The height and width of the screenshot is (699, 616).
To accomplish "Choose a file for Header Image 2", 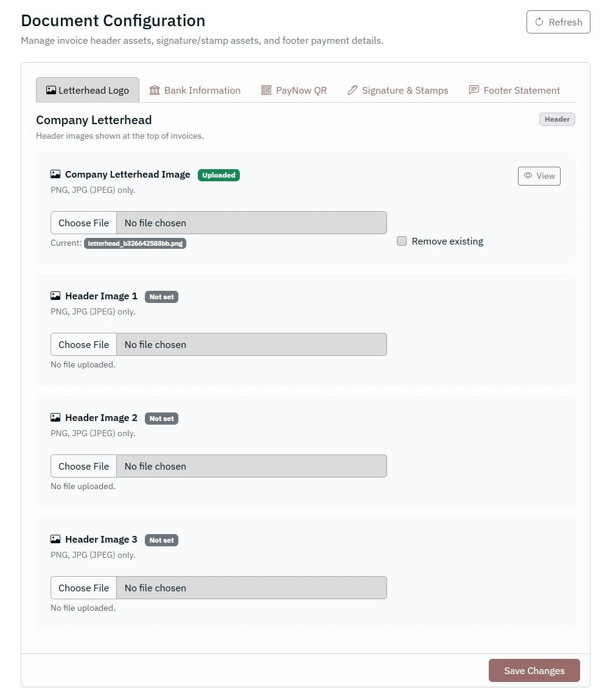I will tap(84, 466).
